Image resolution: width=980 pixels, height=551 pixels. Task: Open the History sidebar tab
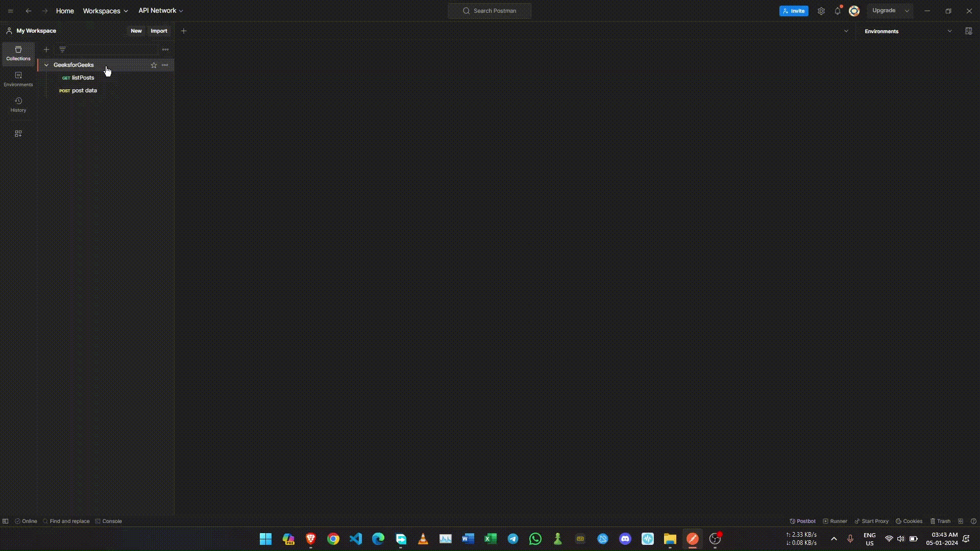click(x=18, y=105)
